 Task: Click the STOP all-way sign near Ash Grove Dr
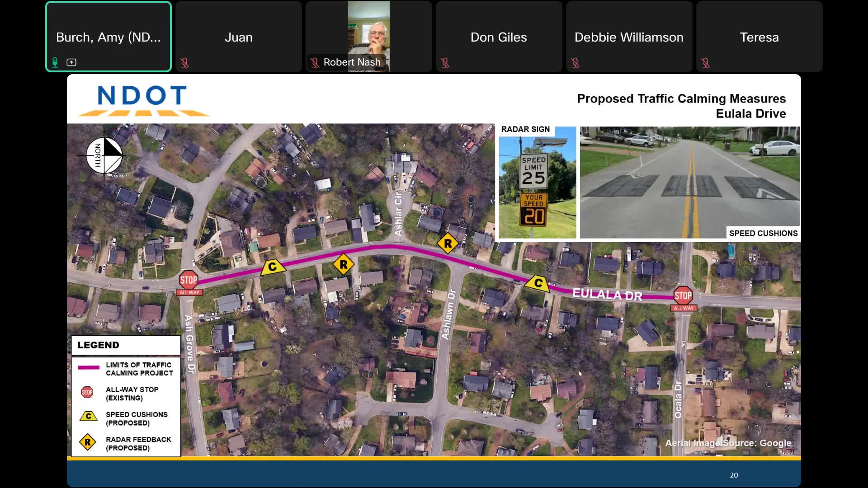[x=189, y=280]
